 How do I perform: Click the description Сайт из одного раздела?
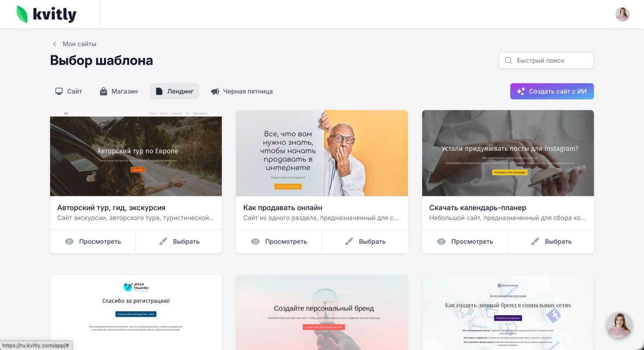pyautogui.click(x=321, y=218)
